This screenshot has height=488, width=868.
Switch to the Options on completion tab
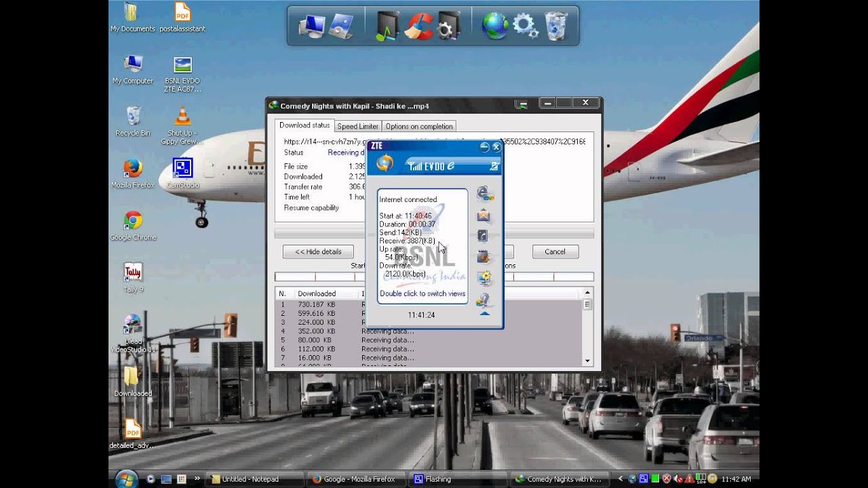pyautogui.click(x=418, y=126)
